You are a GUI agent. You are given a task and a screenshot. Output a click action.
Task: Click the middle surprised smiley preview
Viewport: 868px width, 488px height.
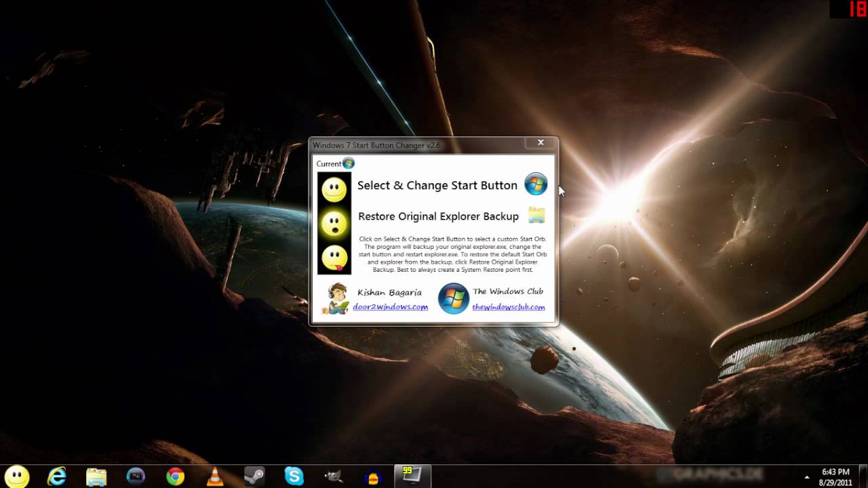pyautogui.click(x=334, y=224)
